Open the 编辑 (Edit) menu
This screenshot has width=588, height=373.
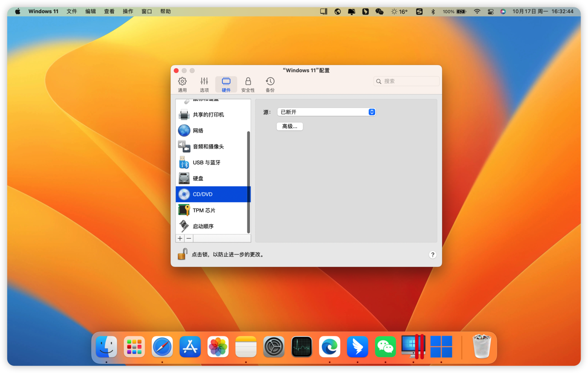(x=91, y=11)
